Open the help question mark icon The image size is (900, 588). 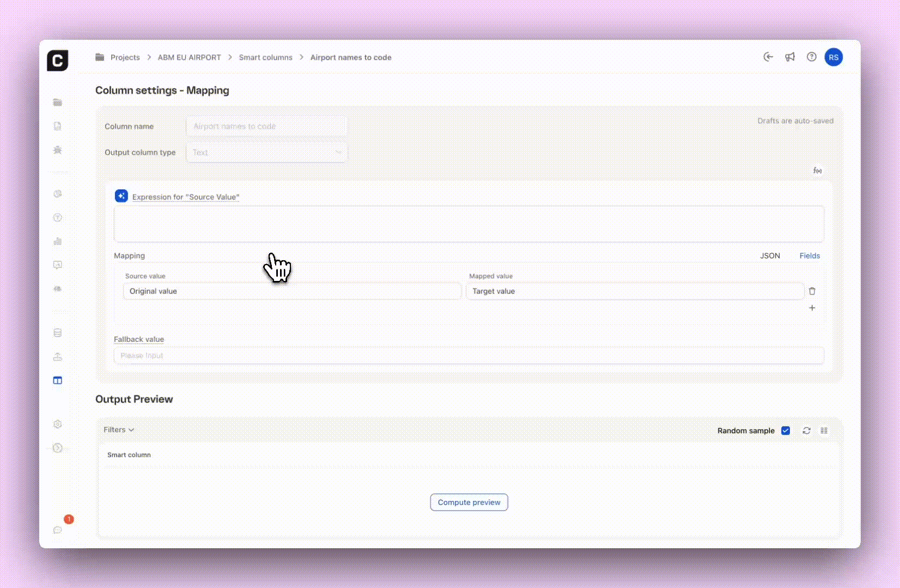pyautogui.click(x=811, y=57)
